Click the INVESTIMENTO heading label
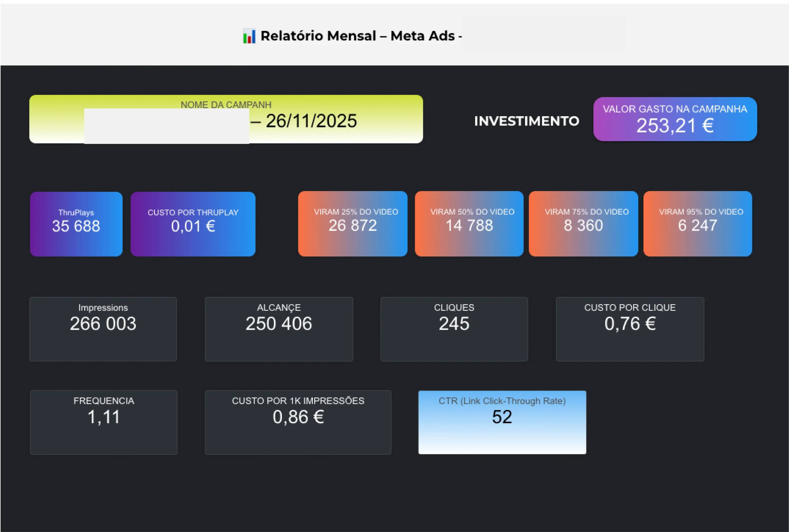 [526, 121]
